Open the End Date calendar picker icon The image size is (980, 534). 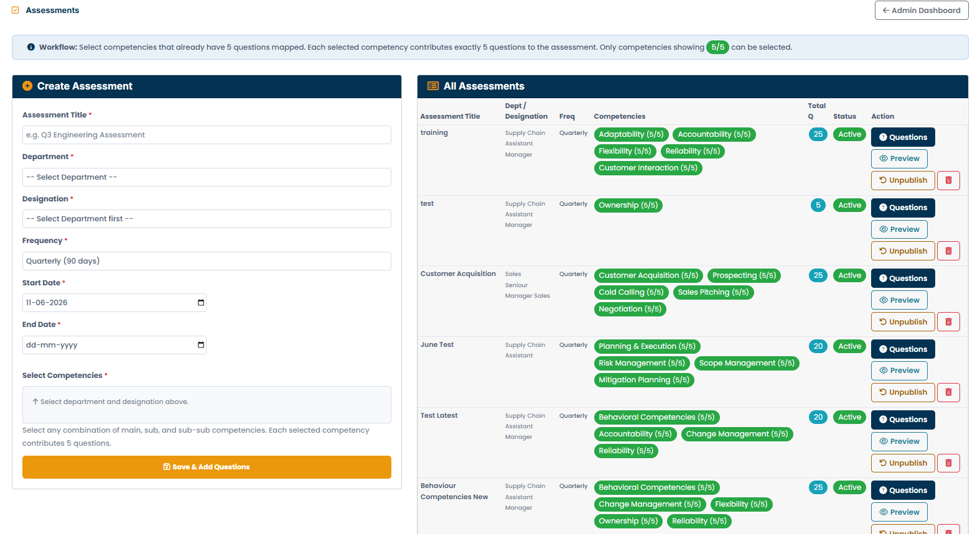[x=201, y=345]
